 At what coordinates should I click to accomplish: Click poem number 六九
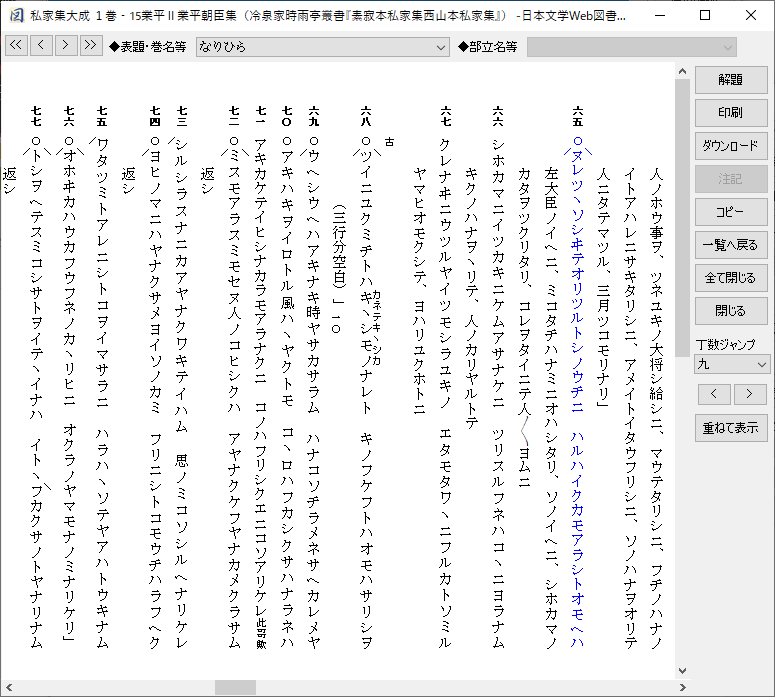pos(313,116)
